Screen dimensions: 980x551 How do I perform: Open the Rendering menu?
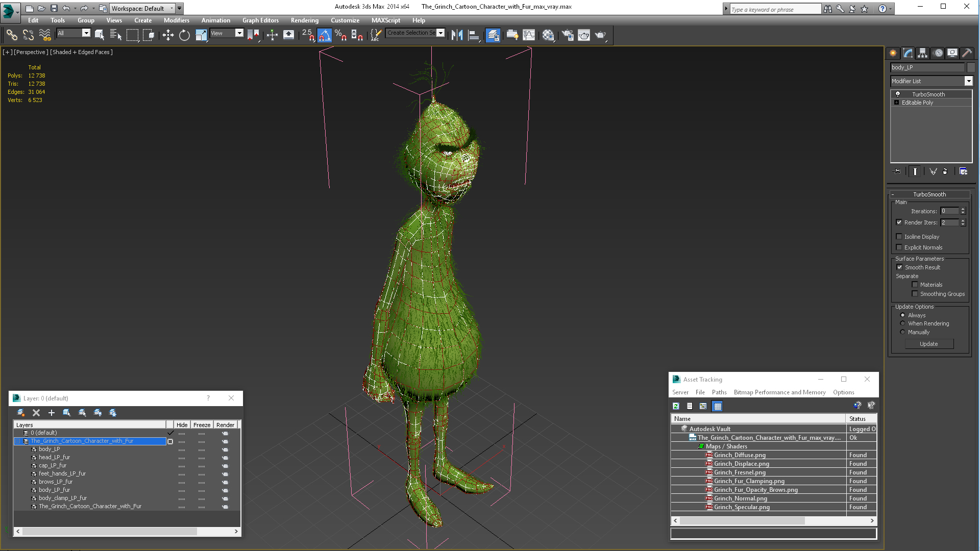pyautogui.click(x=304, y=20)
